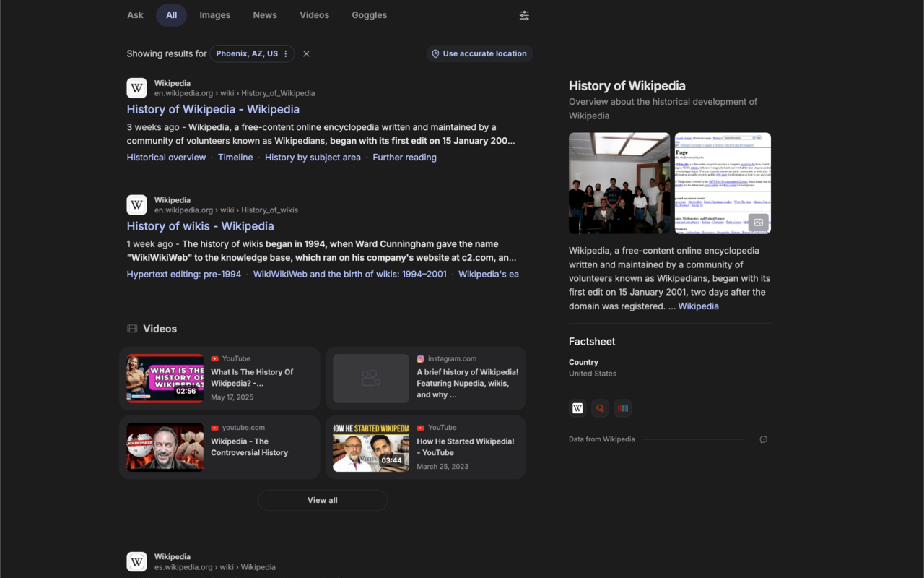
Task: Click the film strip icon beside Videos heading
Action: point(132,329)
